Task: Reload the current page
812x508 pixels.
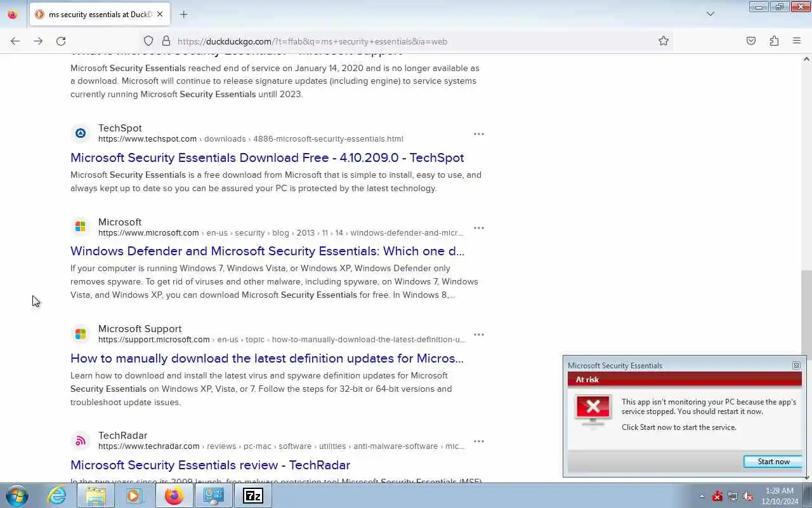Action: [61, 41]
